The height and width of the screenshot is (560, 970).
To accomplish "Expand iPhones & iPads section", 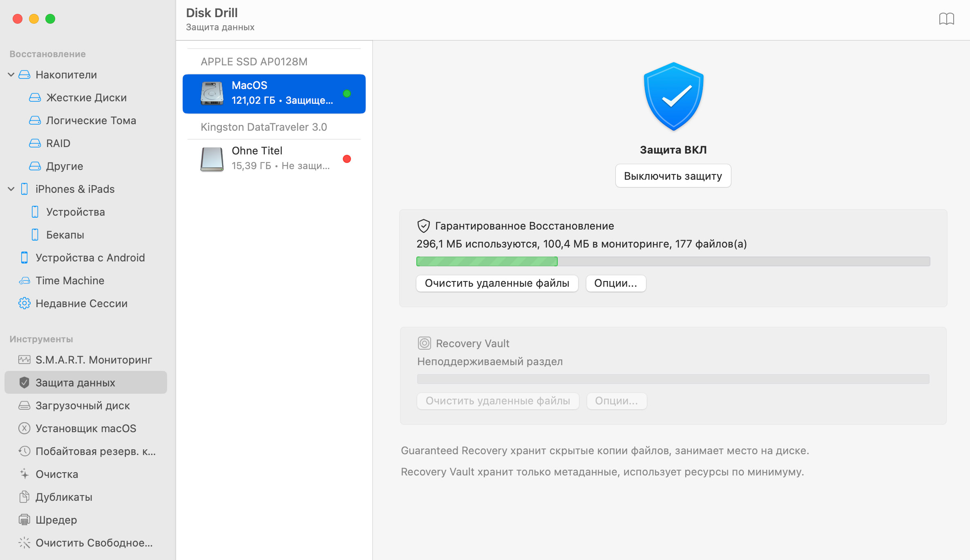I will [x=12, y=189].
